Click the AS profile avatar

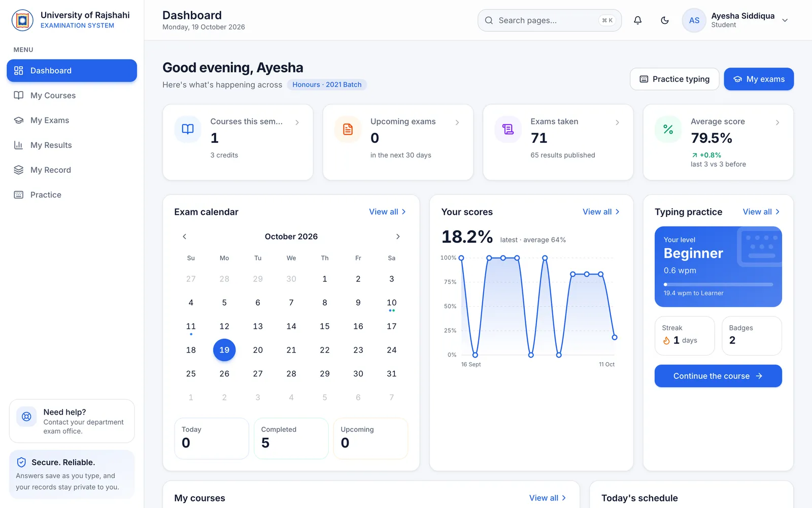(x=694, y=20)
